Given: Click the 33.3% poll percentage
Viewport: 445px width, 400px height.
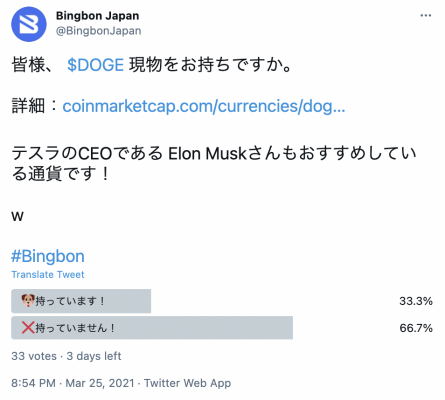Looking at the screenshot, I should coord(416,301).
